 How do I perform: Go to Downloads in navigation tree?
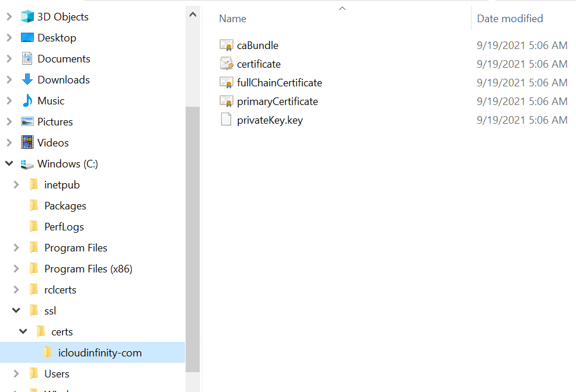64,79
